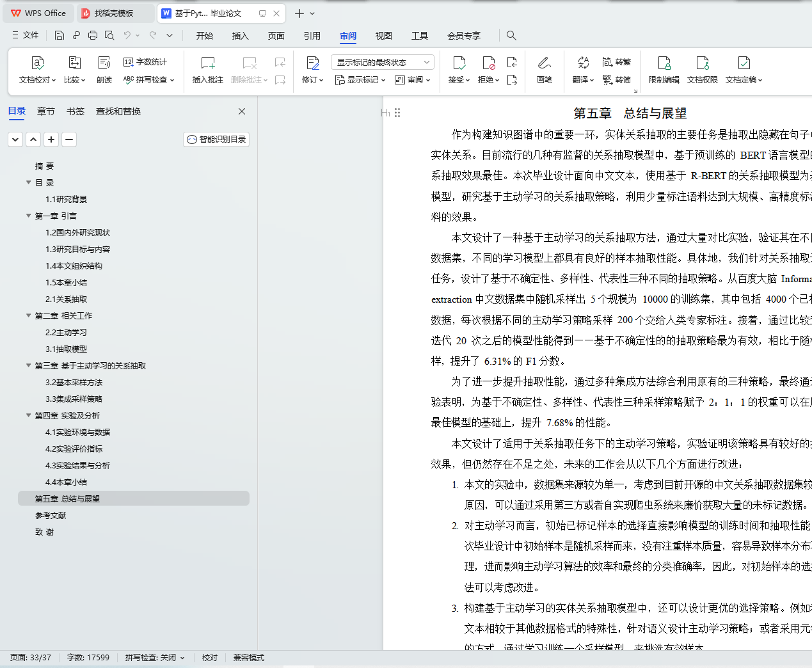
Task: Select 致 谢 outline entry
Action: [x=45, y=532]
